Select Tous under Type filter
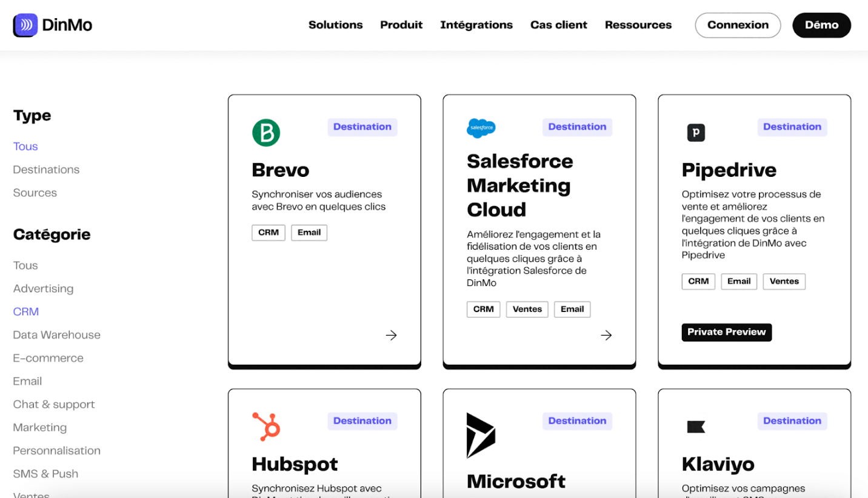 [x=25, y=147]
